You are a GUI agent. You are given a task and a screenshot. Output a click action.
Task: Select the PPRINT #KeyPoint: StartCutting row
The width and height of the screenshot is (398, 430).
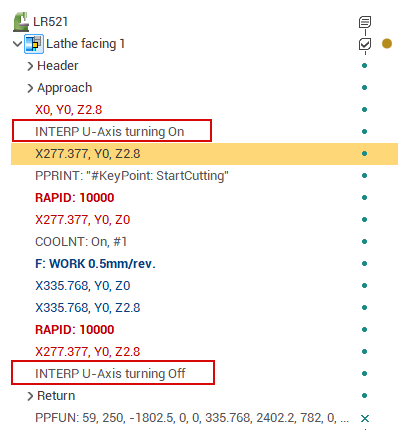132,176
